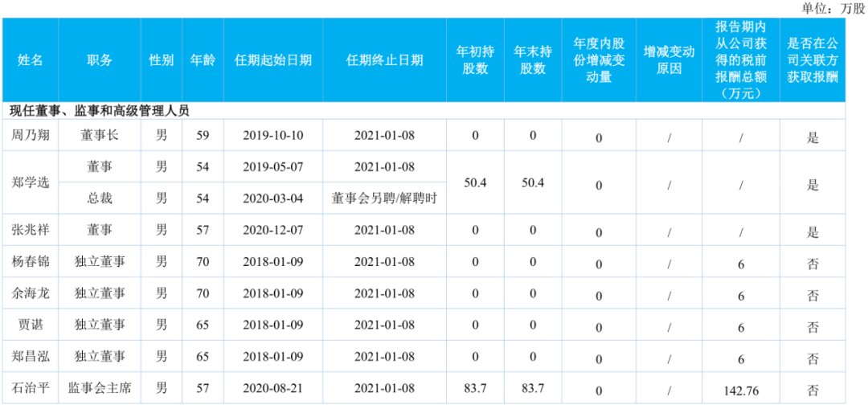Click the 年末持股数 value 83.7
The height and width of the screenshot is (405, 868).
[x=533, y=388]
